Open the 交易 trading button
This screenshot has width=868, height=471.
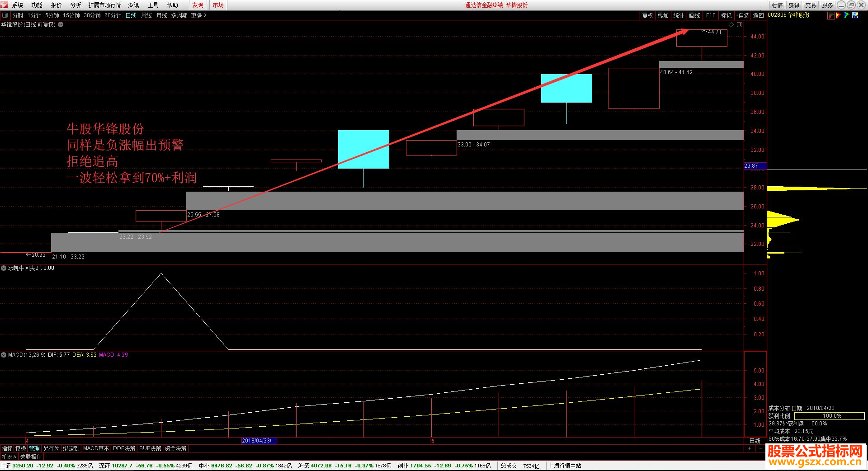(x=811, y=5)
